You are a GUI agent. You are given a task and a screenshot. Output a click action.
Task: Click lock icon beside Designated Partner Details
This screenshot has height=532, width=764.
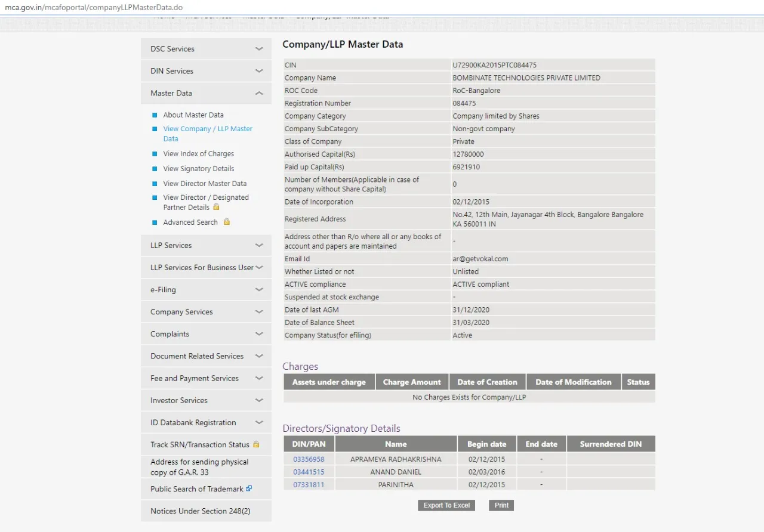[x=216, y=207]
